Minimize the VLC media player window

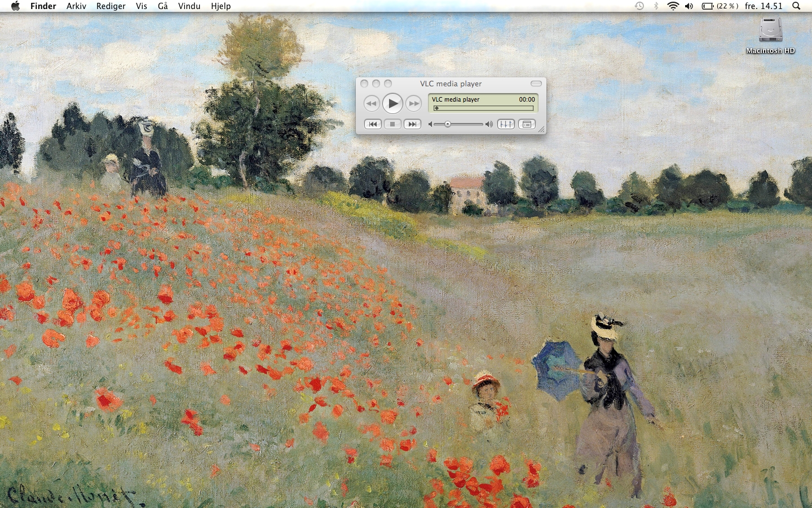[x=376, y=84]
